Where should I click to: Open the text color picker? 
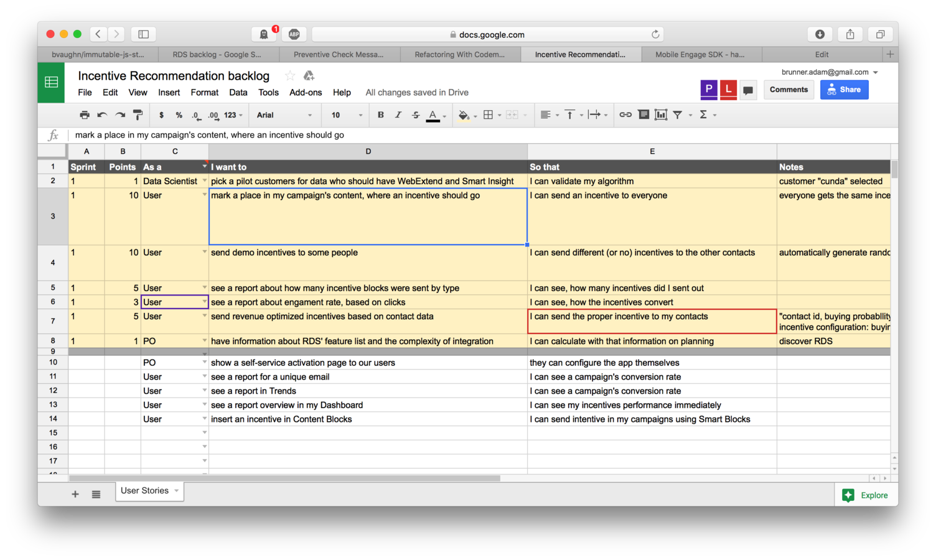tap(435, 115)
